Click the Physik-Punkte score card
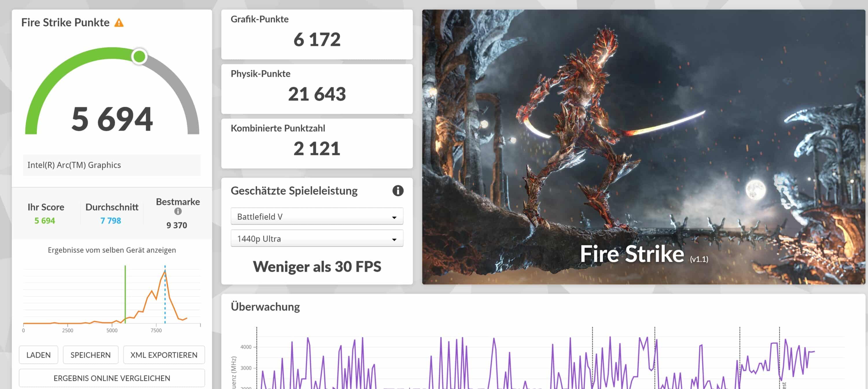This screenshot has width=868, height=389. point(317,89)
